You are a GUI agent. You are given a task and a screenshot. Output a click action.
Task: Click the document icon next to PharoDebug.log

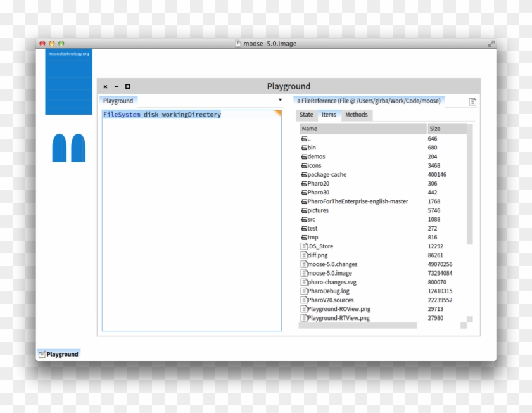coord(303,291)
